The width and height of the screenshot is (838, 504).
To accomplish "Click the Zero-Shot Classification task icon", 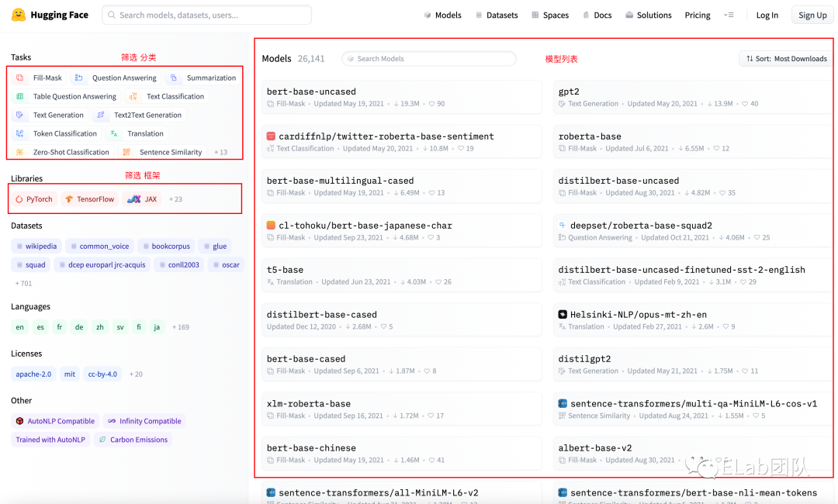I will [x=19, y=152].
